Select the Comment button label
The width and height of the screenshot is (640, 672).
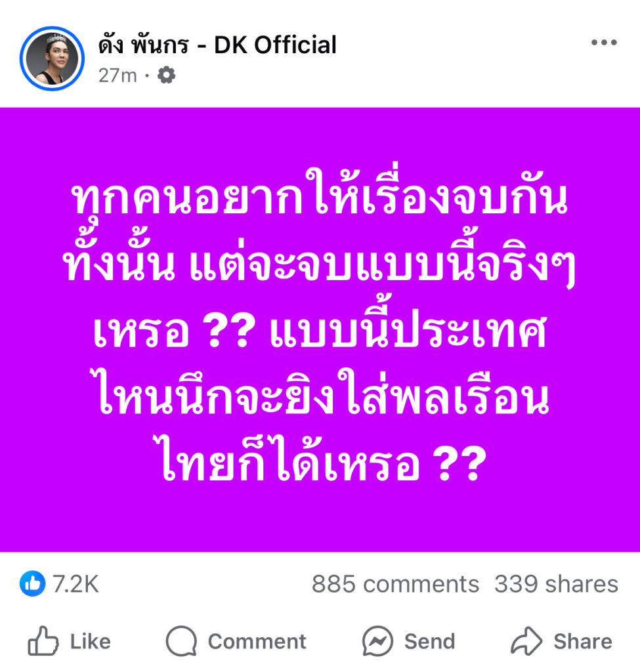pos(257,642)
